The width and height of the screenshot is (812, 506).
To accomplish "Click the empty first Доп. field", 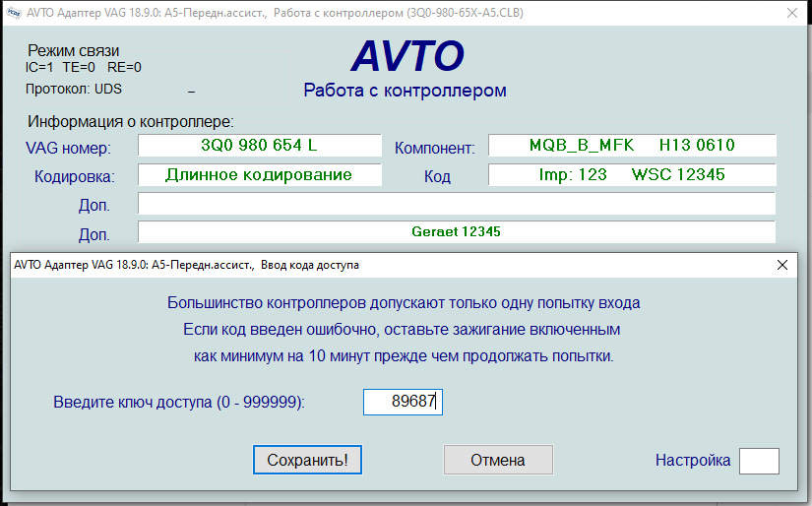I will click(457, 204).
